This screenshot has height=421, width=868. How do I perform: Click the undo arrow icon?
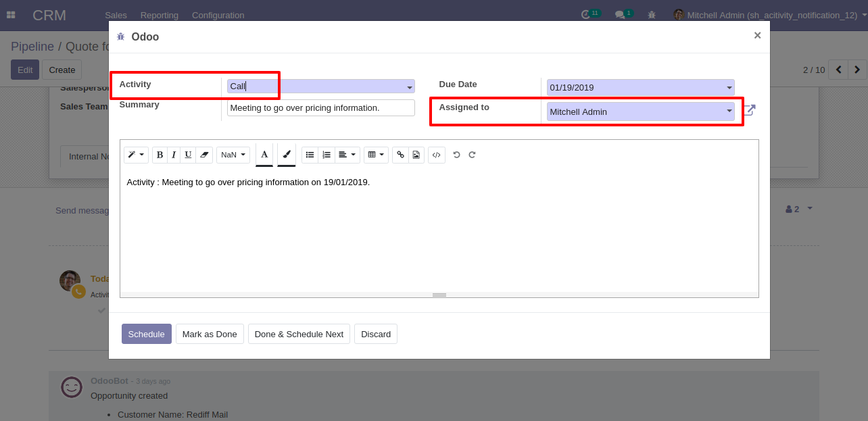pos(456,155)
